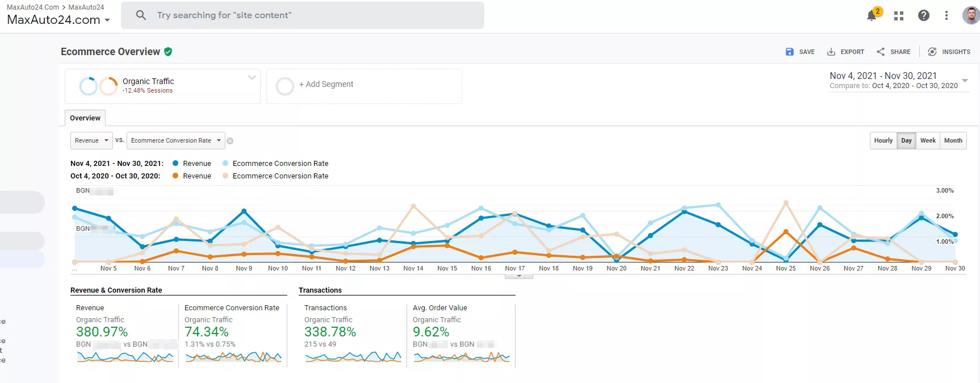Switch chart granularity to Hourly

883,140
